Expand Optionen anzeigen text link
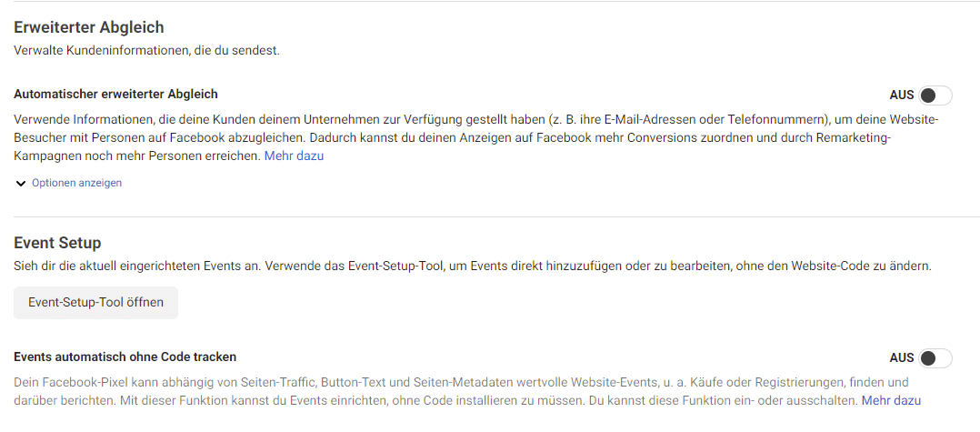The height and width of the screenshot is (432, 980). click(x=76, y=183)
